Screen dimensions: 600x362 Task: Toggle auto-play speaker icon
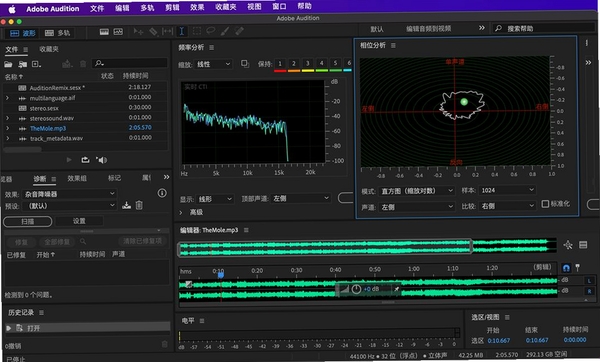coord(101,160)
